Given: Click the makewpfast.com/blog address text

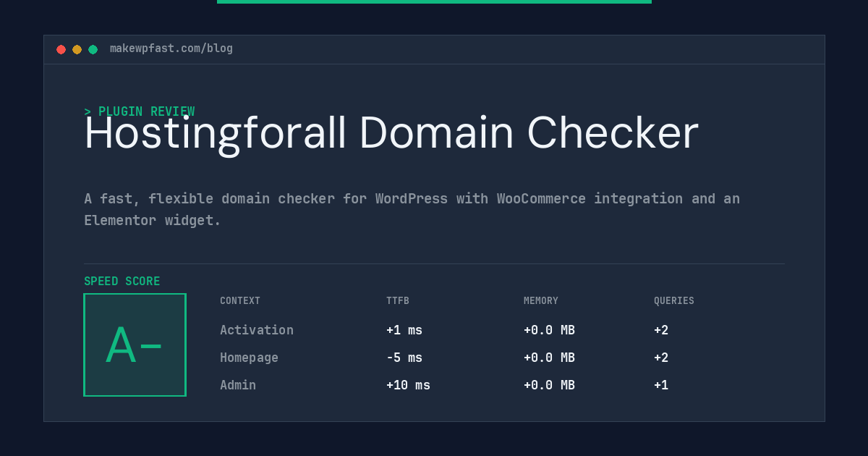Looking at the screenshot, I should 171,48.
